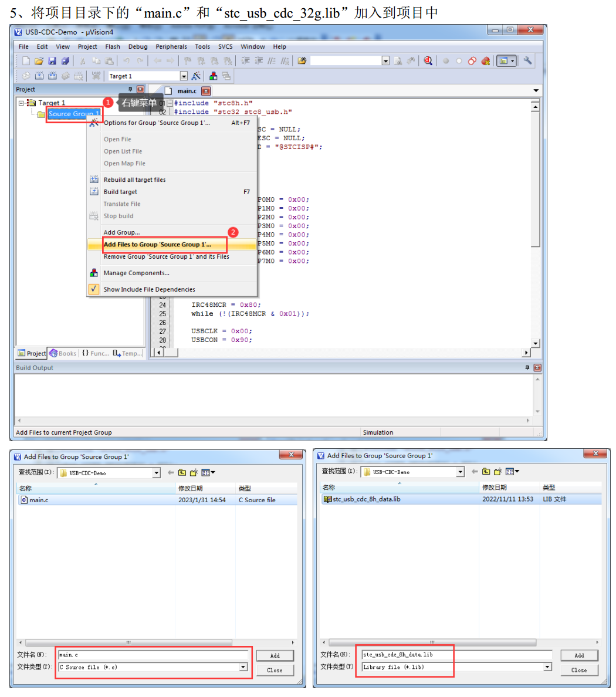
Task: Click the Redo arrow icon
Action: point(140,61)
